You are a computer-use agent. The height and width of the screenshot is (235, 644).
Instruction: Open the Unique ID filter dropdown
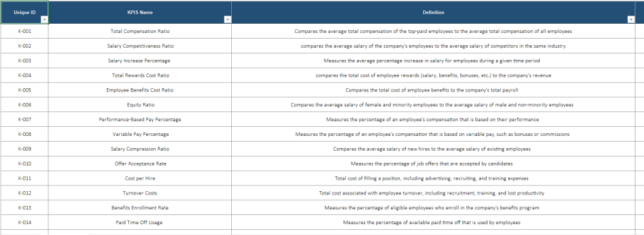[44, 20]
